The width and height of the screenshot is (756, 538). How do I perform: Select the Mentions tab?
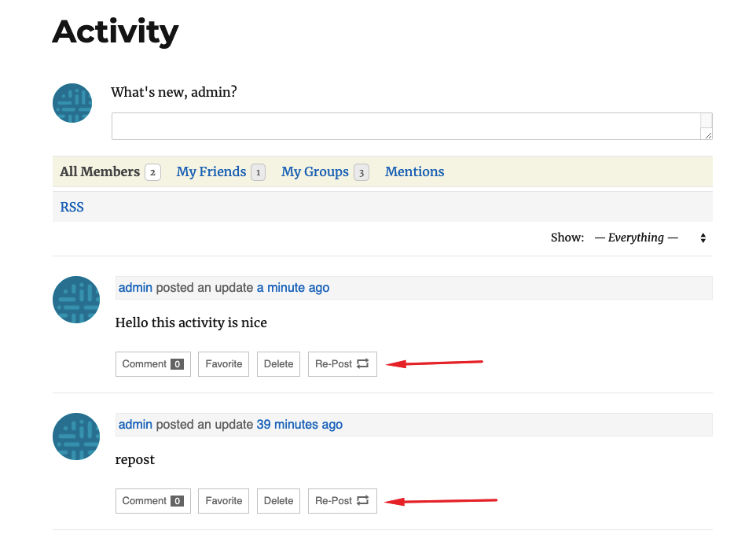pos(415,171)
